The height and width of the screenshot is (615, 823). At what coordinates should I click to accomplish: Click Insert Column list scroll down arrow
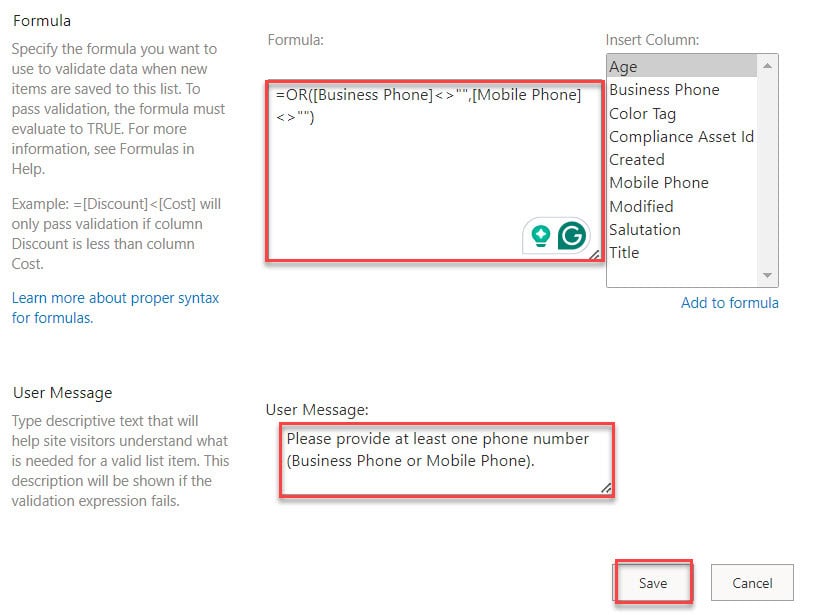pyautogui.click(x=767, y=275)
